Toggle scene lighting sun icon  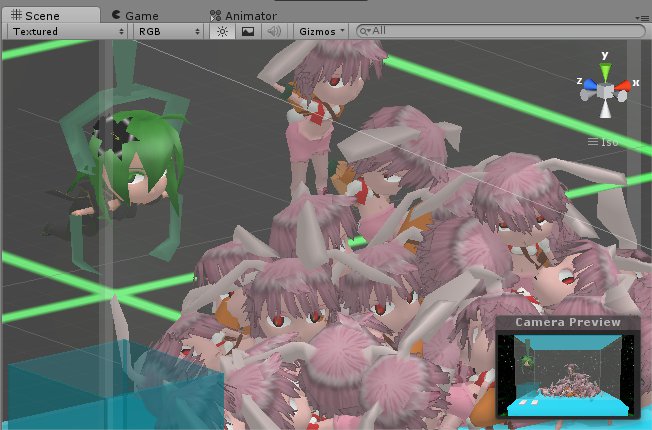click(222, 32)
